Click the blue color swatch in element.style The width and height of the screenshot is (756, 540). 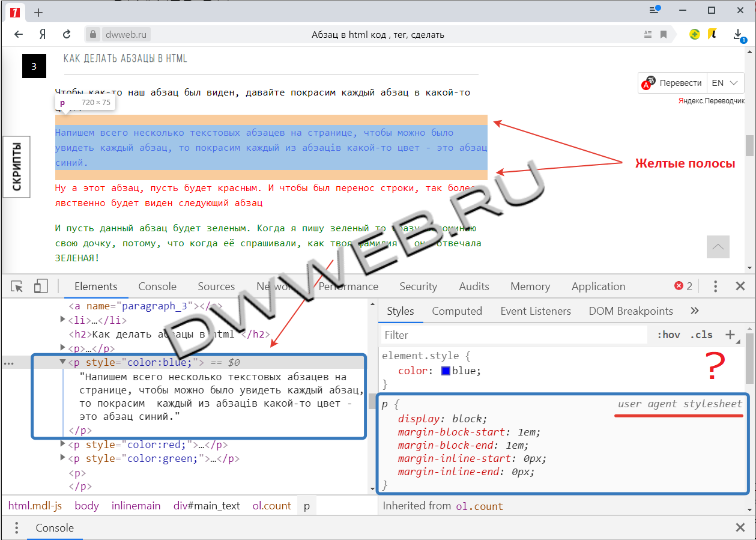446,371
